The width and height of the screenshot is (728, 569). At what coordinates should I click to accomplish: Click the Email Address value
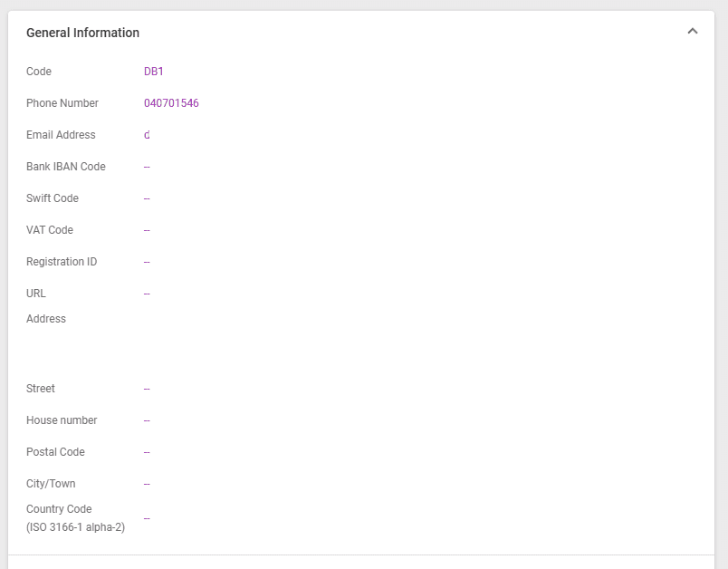tap(147, 135)
